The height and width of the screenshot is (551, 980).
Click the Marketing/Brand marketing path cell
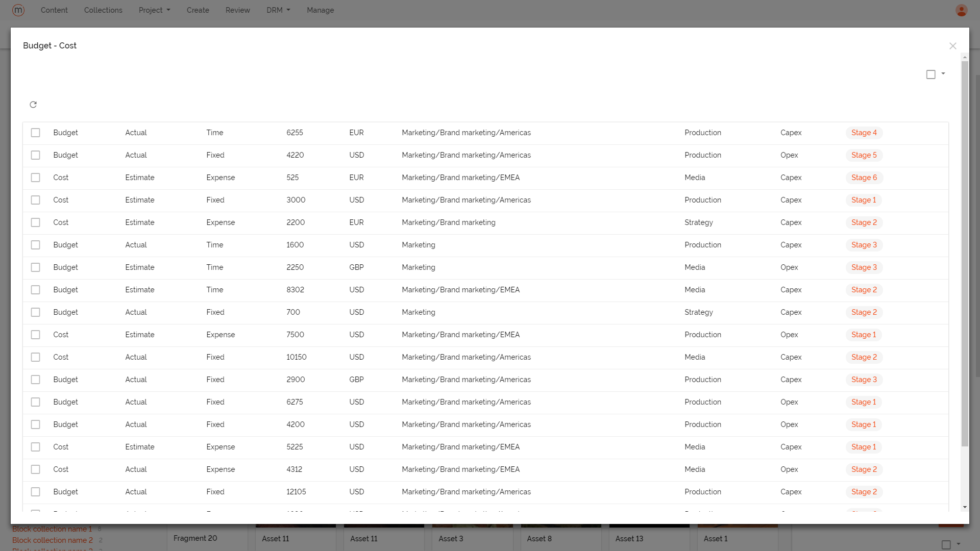coord(449,222)
